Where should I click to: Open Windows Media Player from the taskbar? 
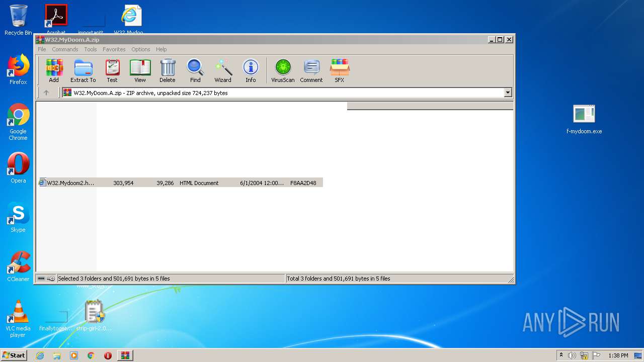[74, 355]
